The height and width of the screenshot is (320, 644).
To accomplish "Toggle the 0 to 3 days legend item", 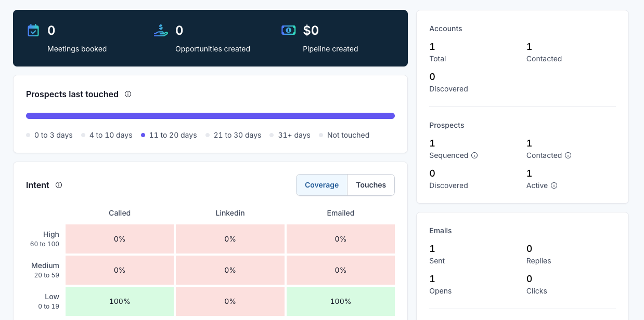I will pyautogui.click(x=49, y=135).
